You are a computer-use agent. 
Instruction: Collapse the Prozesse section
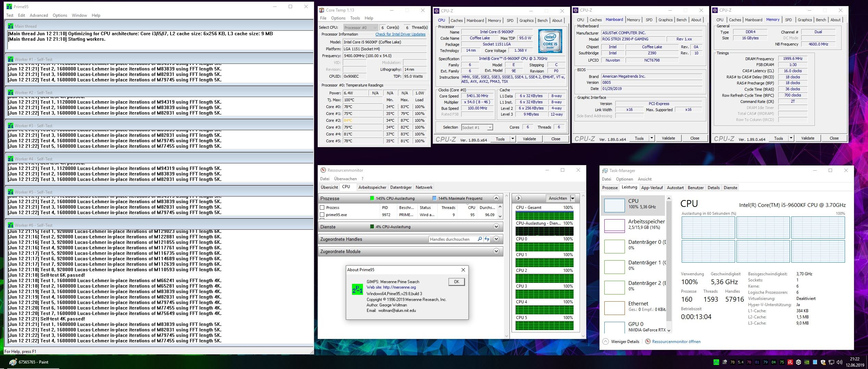496,198
